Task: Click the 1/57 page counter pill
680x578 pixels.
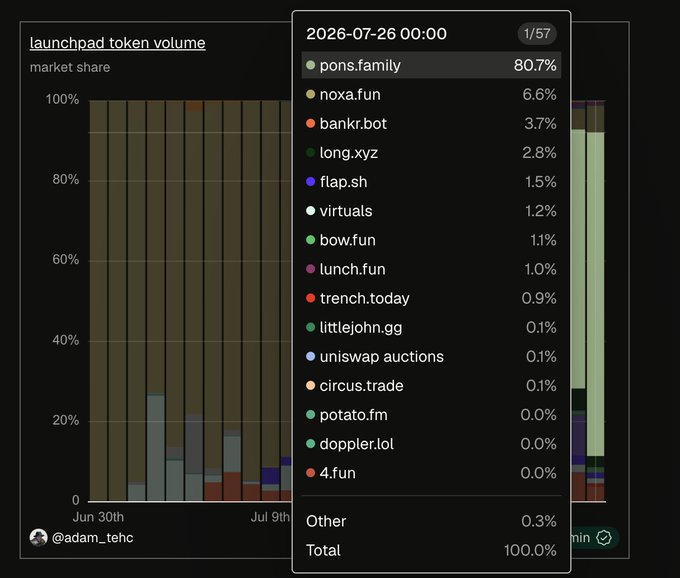Action: (537, 33)
